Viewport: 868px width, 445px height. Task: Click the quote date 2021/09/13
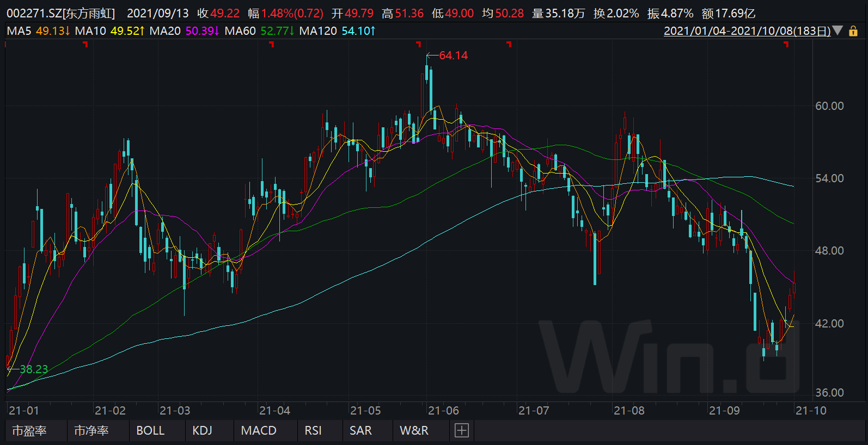coord(158,13)
